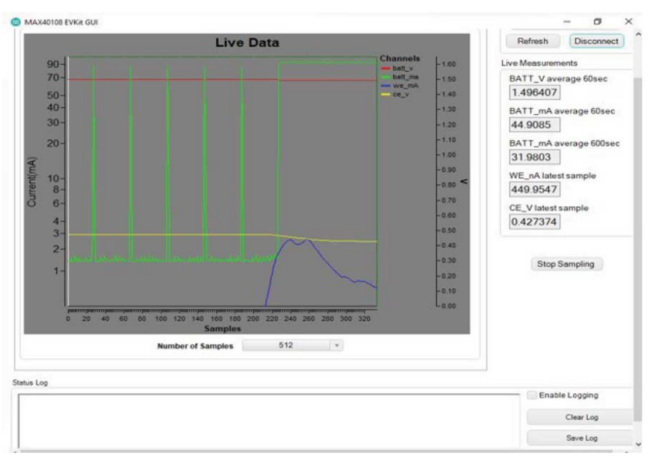Disconnect from the device
This screenshot has height=464, width=650.
tap(596, 41)
